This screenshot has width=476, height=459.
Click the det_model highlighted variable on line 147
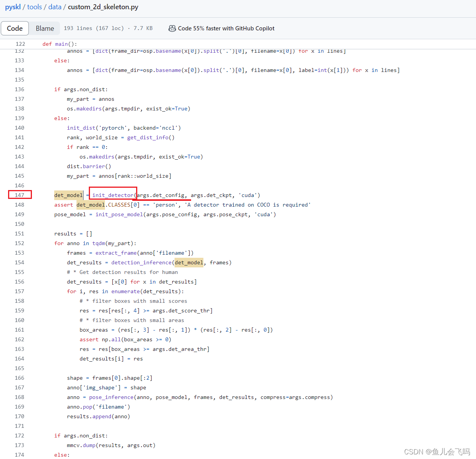click(68, 195)
